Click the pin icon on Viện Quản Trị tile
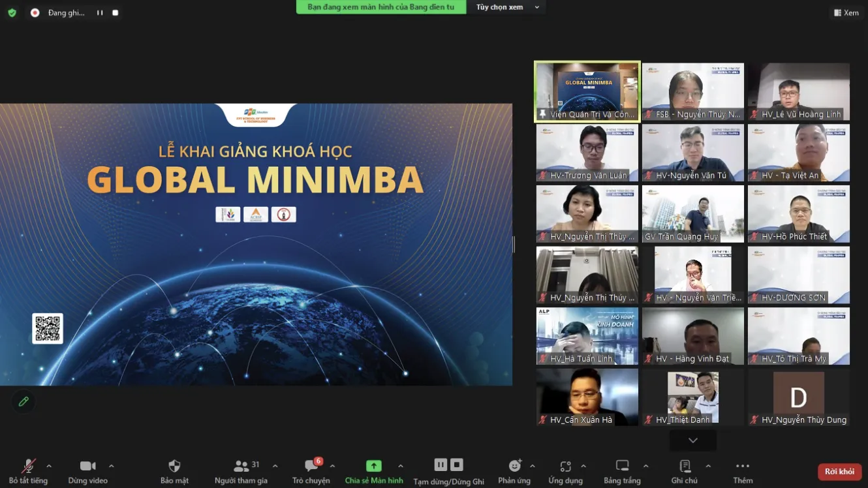This screenshot has height=488, width=868. 542,114
